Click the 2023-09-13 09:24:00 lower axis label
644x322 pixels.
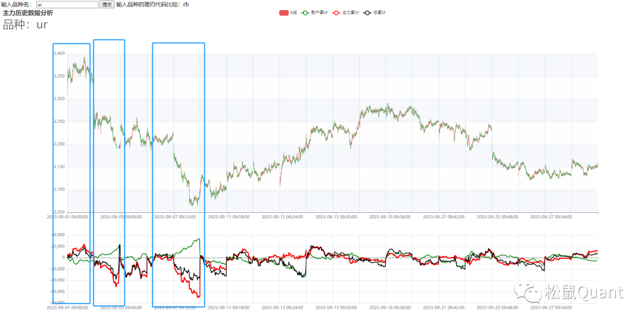tap(283, 308)
